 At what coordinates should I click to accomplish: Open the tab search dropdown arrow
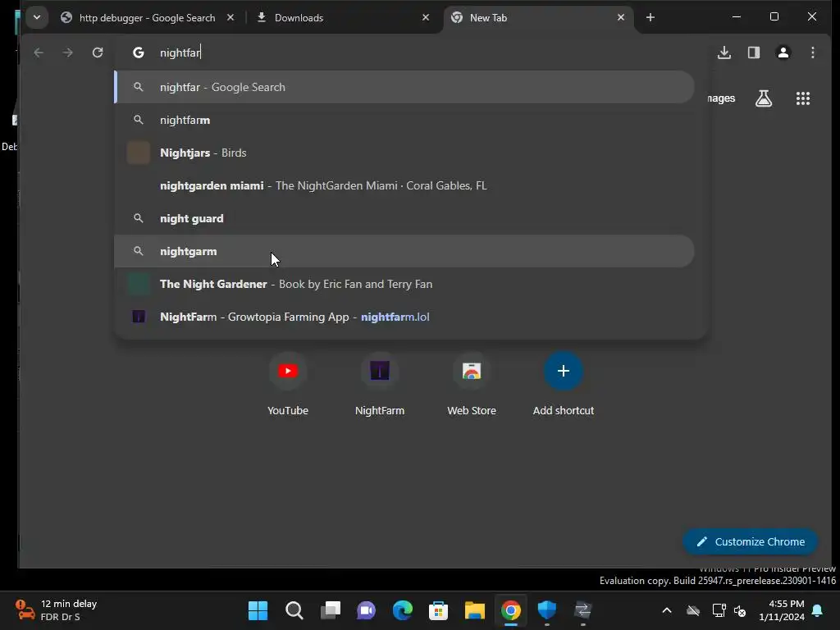(36, 17)
